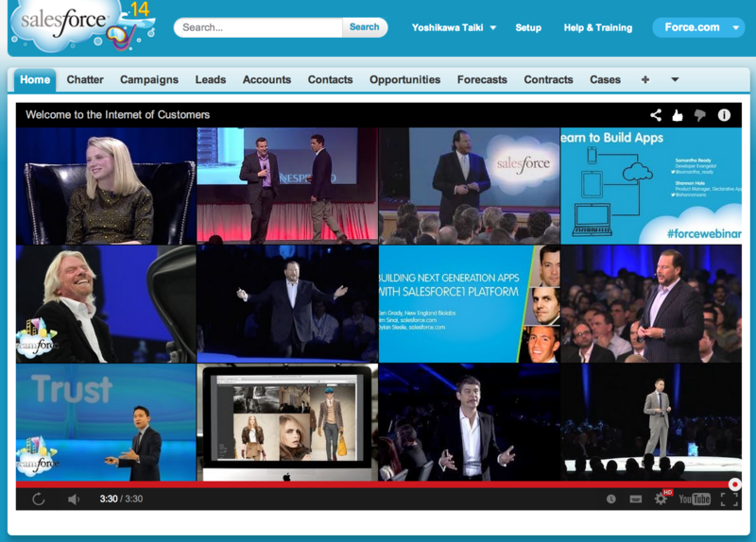Focus the Search input field
This screenshot has height=542, width=756.
(259, 27)
